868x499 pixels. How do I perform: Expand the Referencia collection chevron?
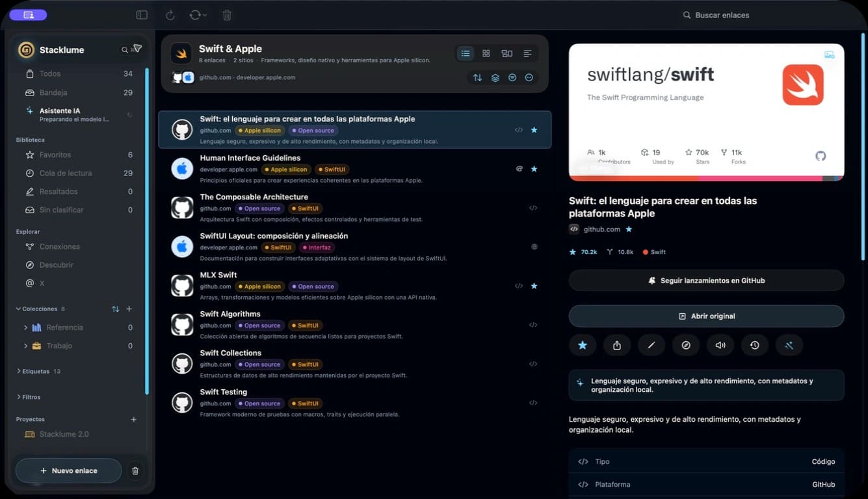[25, 327]
